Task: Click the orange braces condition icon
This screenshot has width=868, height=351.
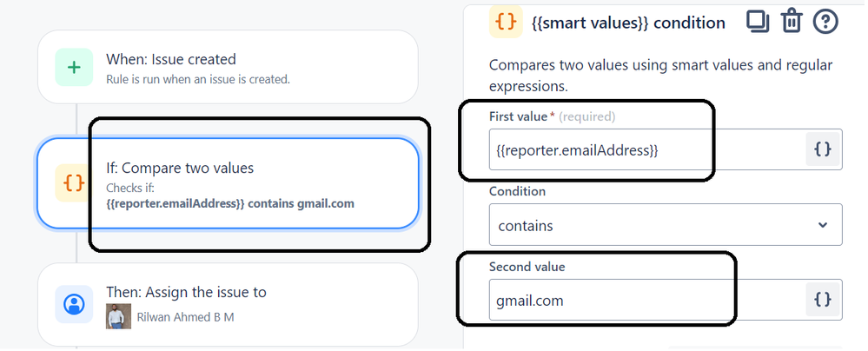Action: click(75, 182)
